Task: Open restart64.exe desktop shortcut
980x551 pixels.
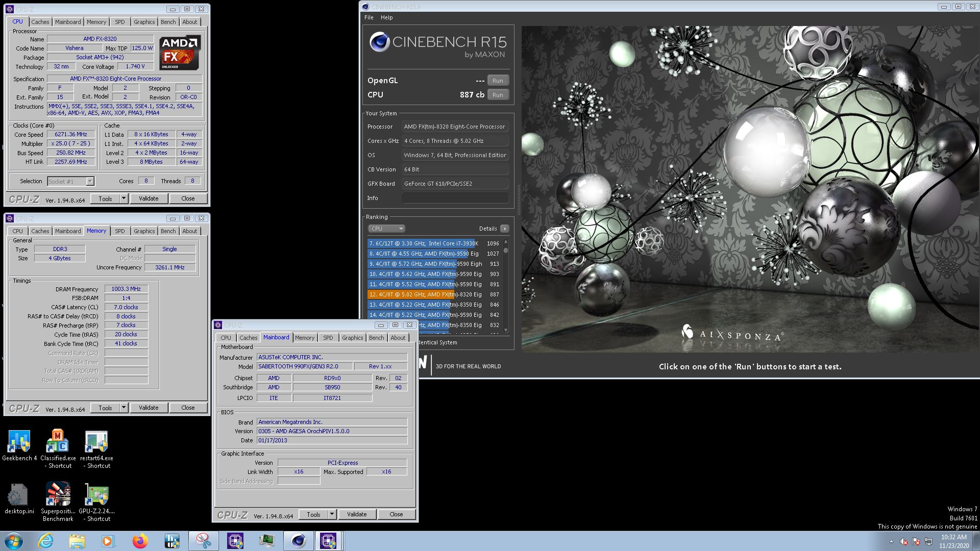Action: point(97,448)
